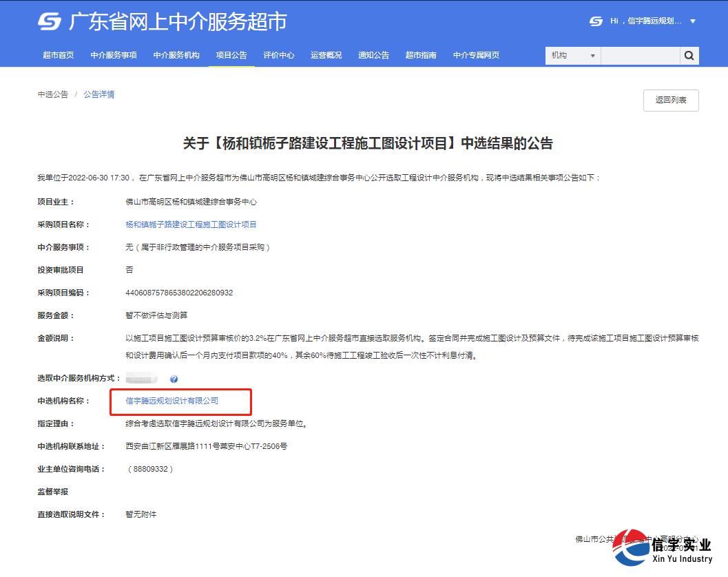
Task: Click the small logo icon before the user greeting
Action: point(594,21)
